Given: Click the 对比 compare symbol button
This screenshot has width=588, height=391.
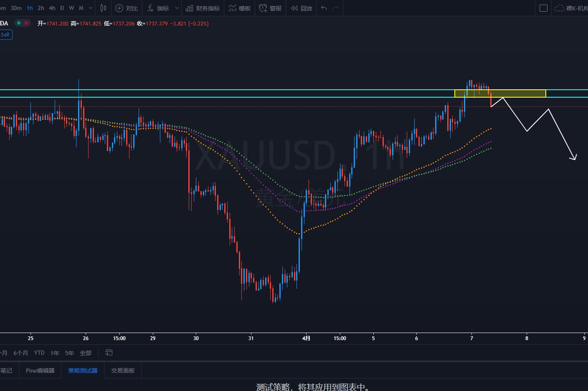Looking at the screenshot, I should [126, 8].
